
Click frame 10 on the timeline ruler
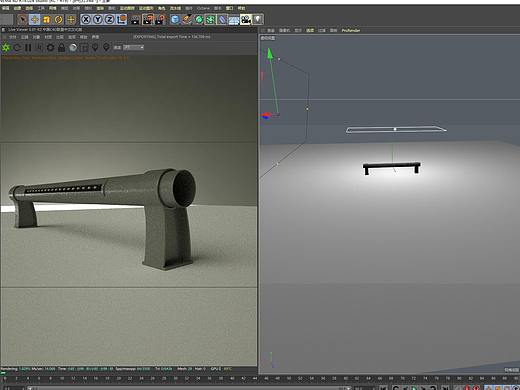pos(62,379)
